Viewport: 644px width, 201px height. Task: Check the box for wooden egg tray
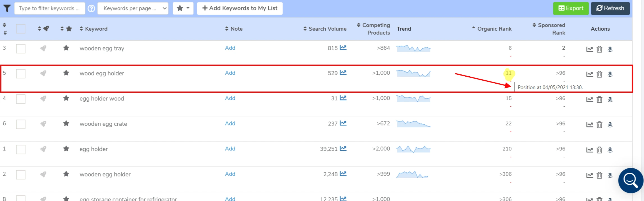tap(21, 49)
